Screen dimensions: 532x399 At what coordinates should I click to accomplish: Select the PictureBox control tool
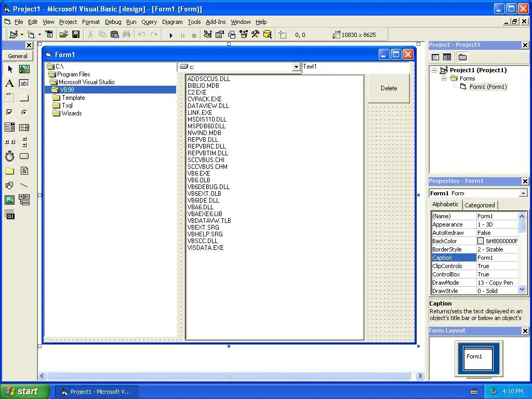click(24, 69)
